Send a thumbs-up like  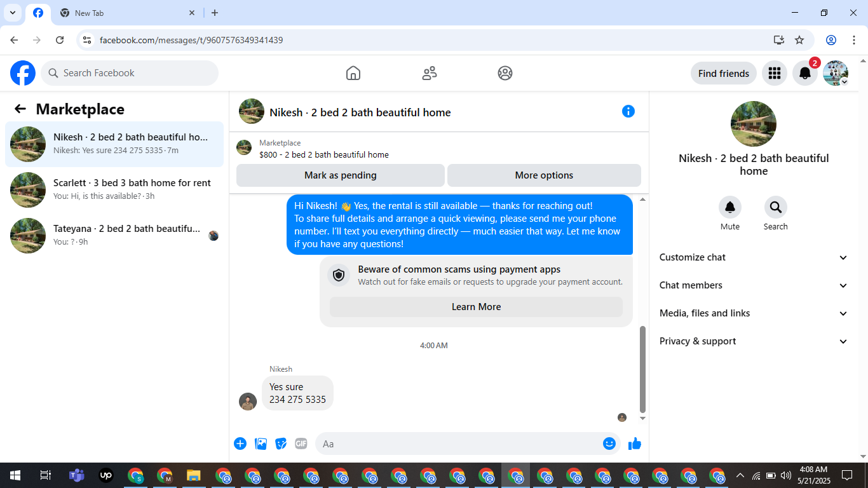(635, 444)
